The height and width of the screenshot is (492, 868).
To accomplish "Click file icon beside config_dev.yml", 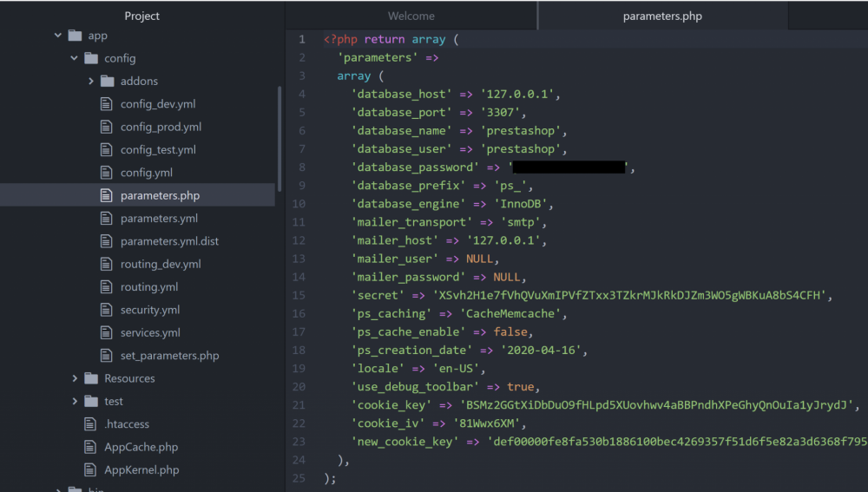I will pos(106,104).
